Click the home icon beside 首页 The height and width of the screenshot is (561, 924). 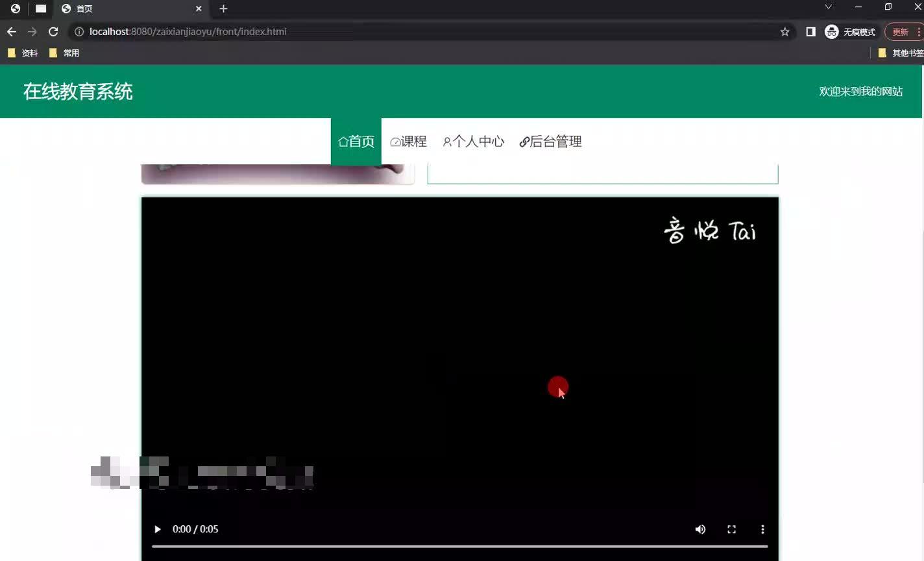[x=343, y=141]
